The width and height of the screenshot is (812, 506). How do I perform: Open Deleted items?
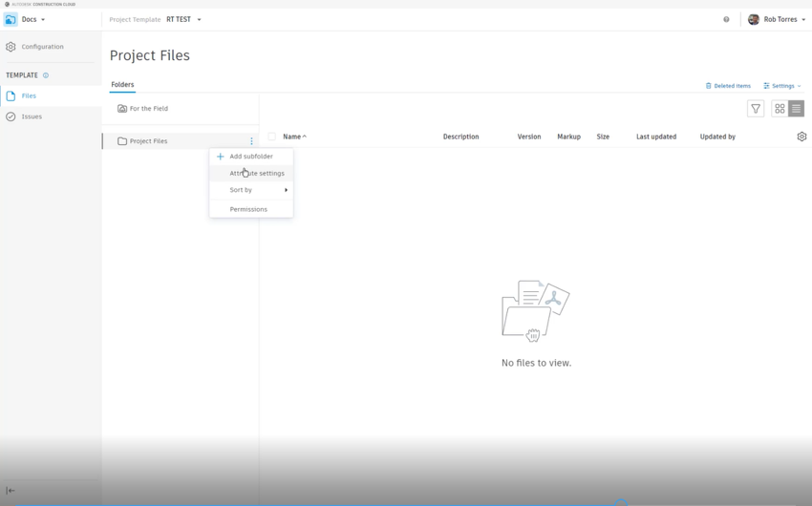click(x=728, y=86)
